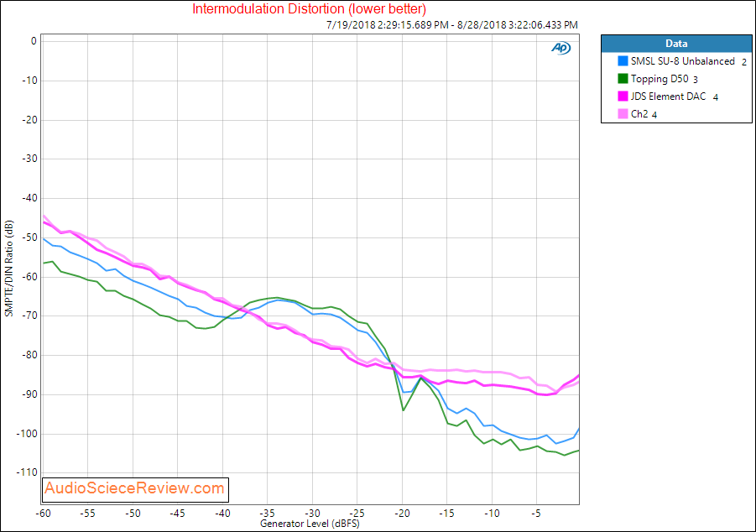Click the 'Ch2' legend entry
Image resolution: width=756 pixels, height=532 pixels.
pyautogui.click(x=639, y=114)
